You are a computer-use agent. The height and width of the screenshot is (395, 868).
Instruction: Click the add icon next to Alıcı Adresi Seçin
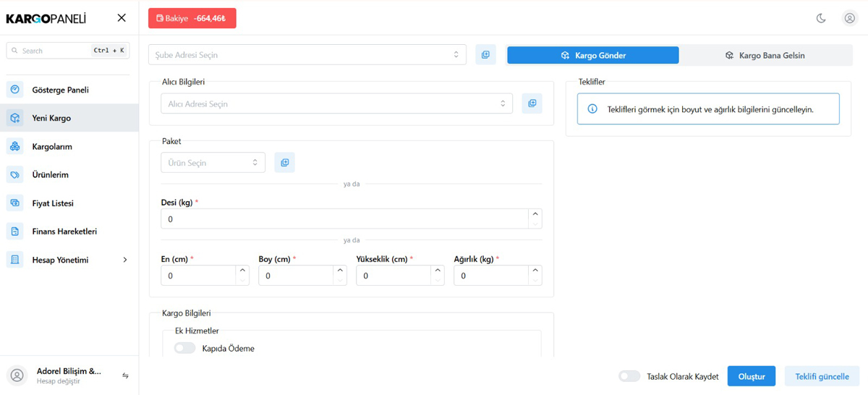coord(532,103)
